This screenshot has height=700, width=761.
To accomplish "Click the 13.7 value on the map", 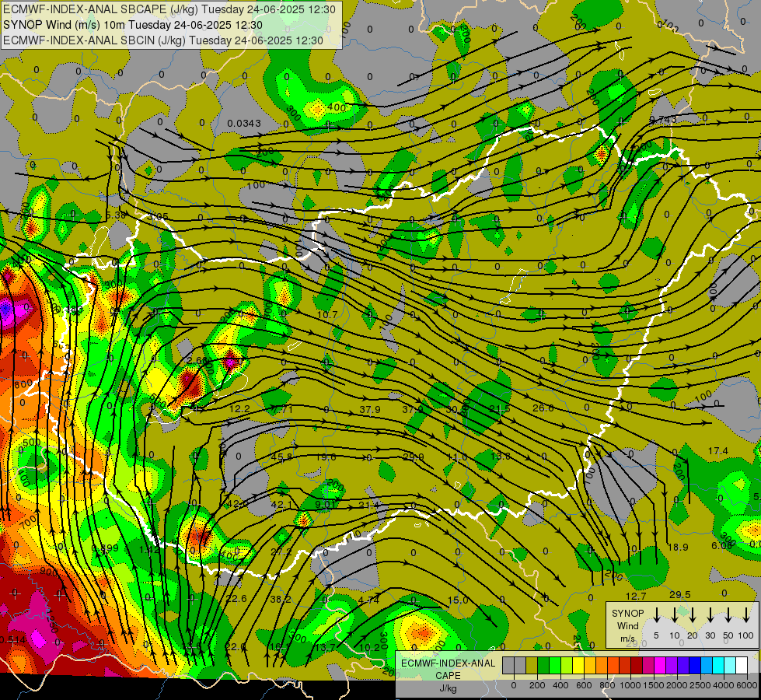I will click(x=325, y=647).
